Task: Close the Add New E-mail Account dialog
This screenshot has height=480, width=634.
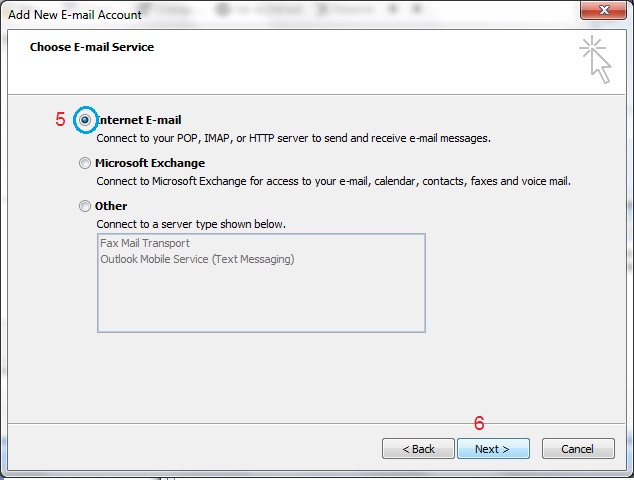Action: click(602, 13)
